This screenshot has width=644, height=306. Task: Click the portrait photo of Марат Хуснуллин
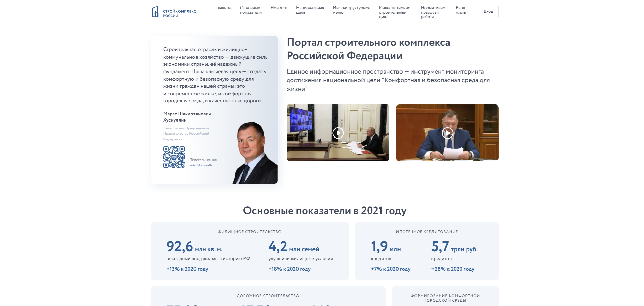click(x=255, y=153)
